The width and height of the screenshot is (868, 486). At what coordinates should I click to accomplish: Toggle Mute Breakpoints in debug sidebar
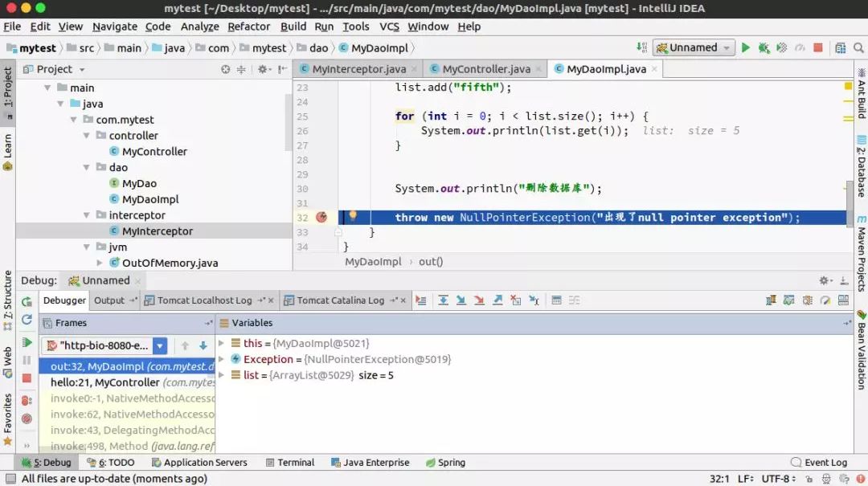(27, 419)
